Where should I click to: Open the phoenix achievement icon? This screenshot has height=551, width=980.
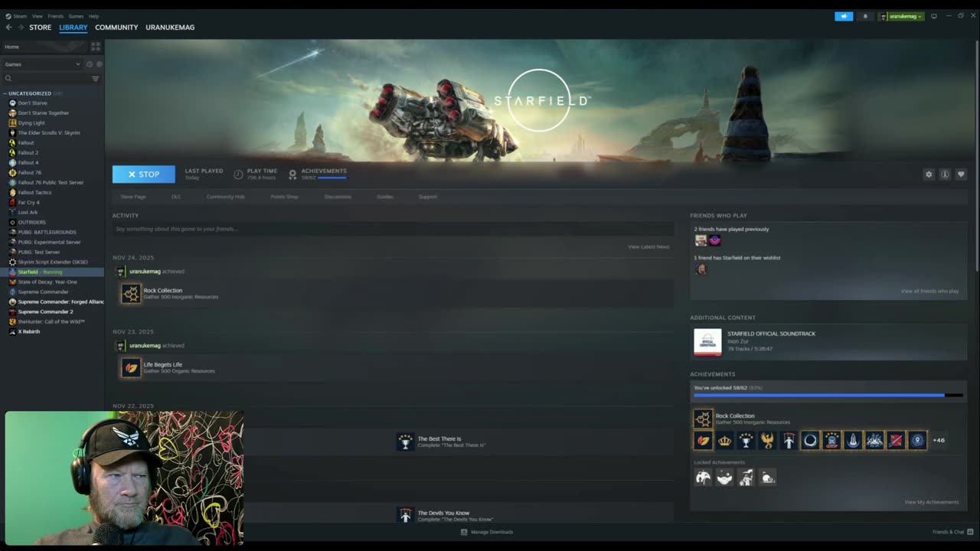[x=767, y=440]
